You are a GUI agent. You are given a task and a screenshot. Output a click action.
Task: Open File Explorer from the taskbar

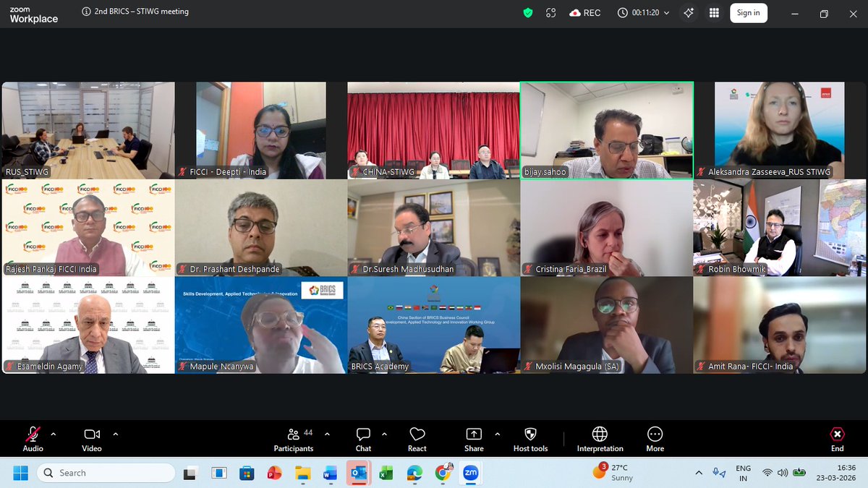pyautogui.click(x=302, y=474)
